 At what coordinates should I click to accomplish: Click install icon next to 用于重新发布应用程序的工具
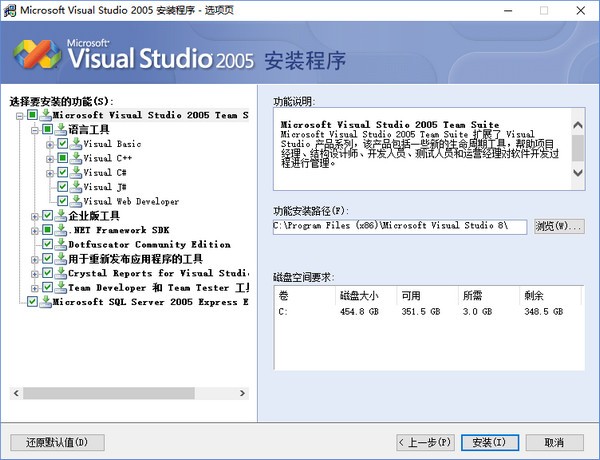coord(61,259)
